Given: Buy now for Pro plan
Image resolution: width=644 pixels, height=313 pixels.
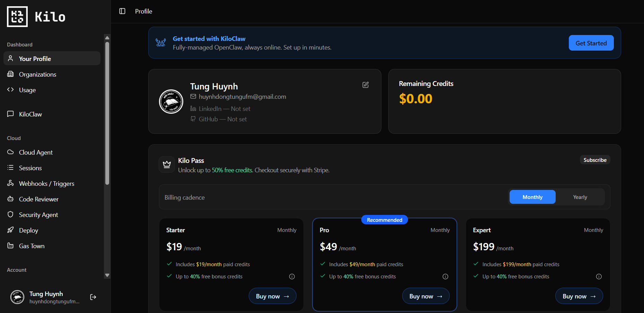Looking at the screenshot, I should pyautogui.click(x=426, y=296).
